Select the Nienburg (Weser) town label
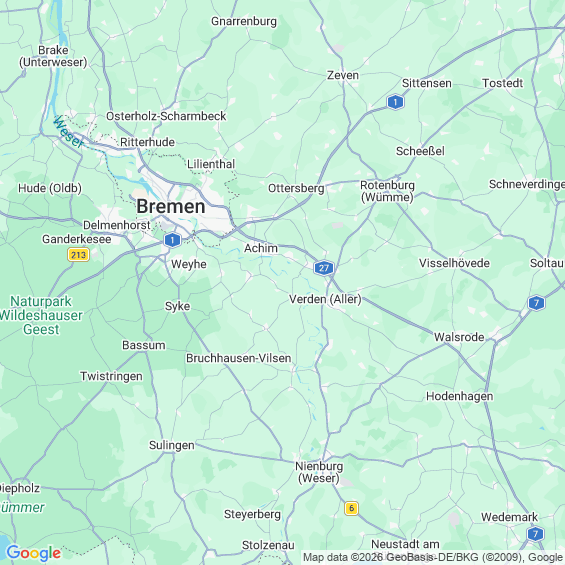Viewport: 565px width, 565px height. pyautogui.click(x=319, y=472)
